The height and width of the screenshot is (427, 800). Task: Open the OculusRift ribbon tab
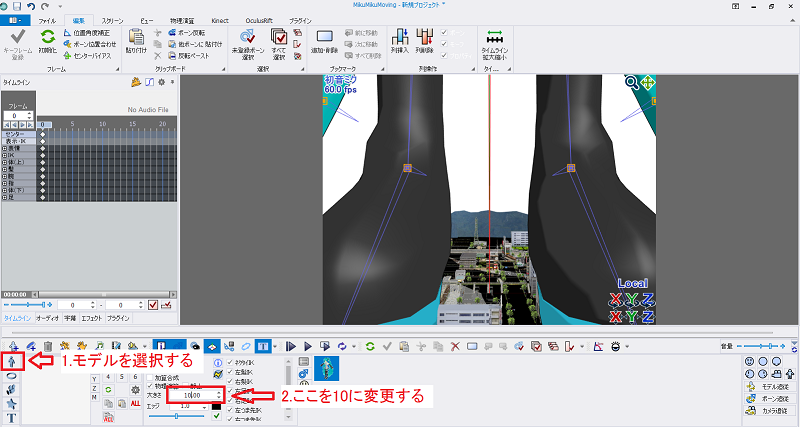[259, 21]
